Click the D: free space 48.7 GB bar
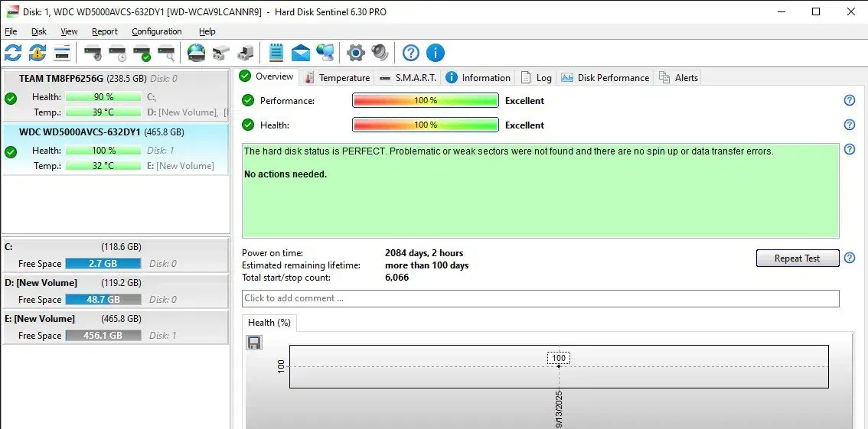 pos(103,300)
